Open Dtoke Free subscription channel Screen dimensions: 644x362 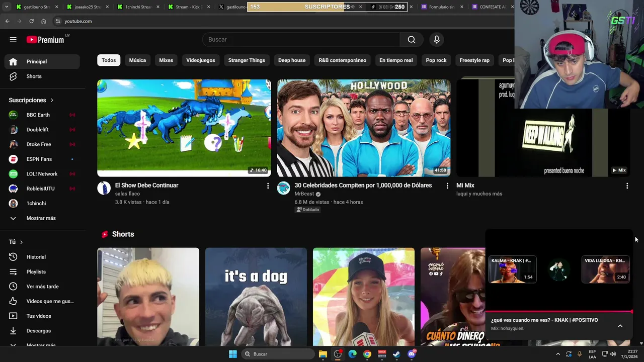[42, 144]
